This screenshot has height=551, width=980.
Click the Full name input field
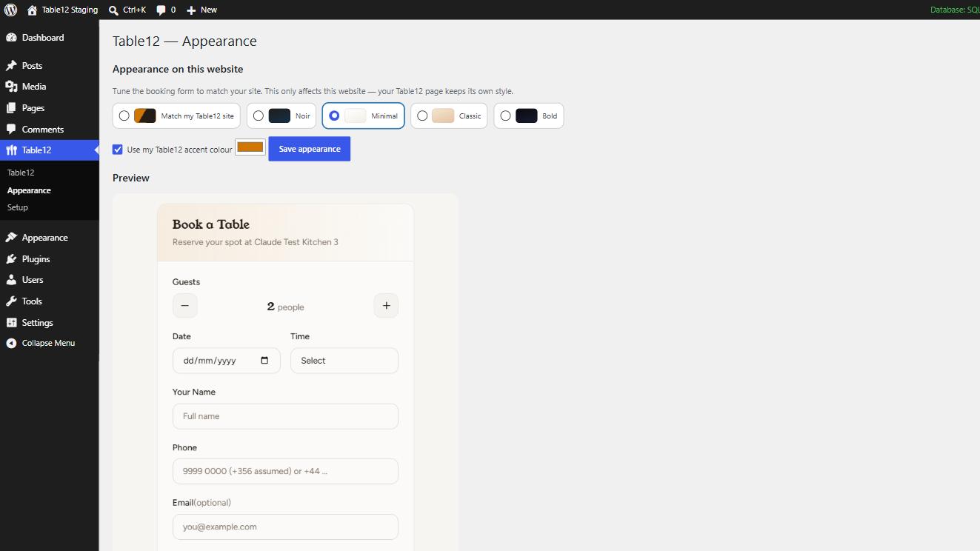tap(285, 416)
